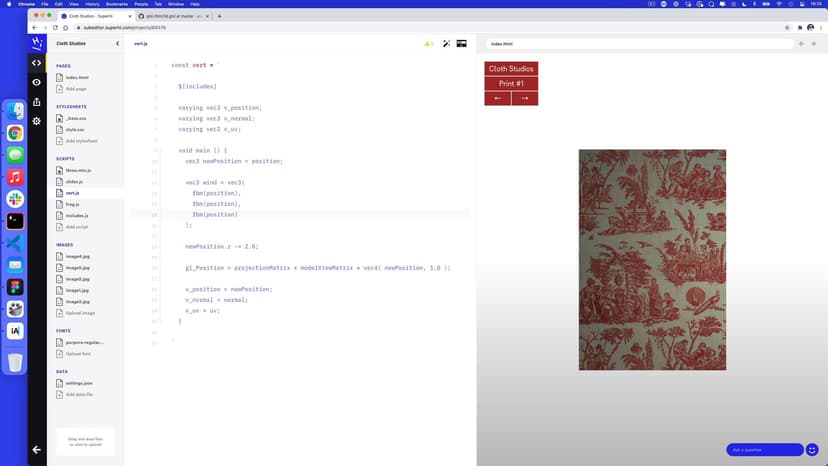This screenshot has height=466, width=828.
Task: Click Upload image link
Action: 80,313
